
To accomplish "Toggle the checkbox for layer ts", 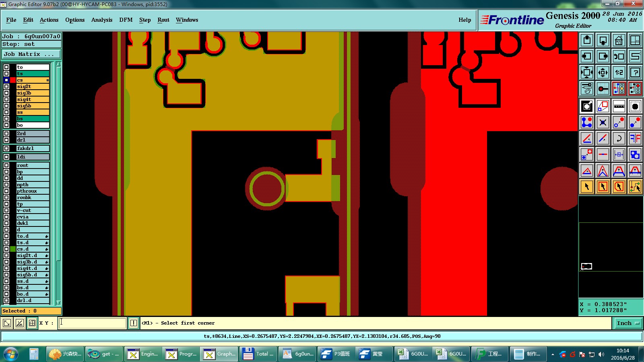I will pos(6,74).
